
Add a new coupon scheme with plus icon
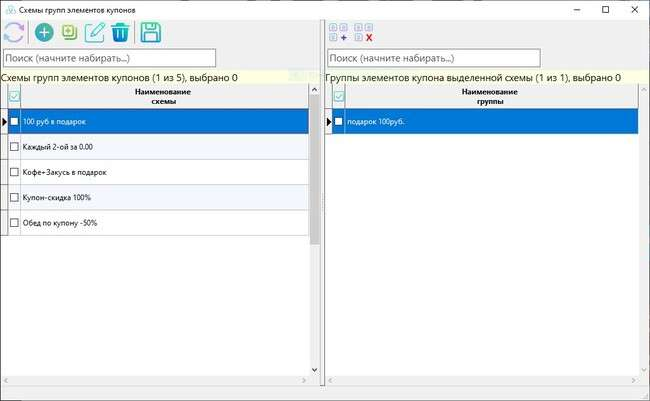[x=44, y=32]
